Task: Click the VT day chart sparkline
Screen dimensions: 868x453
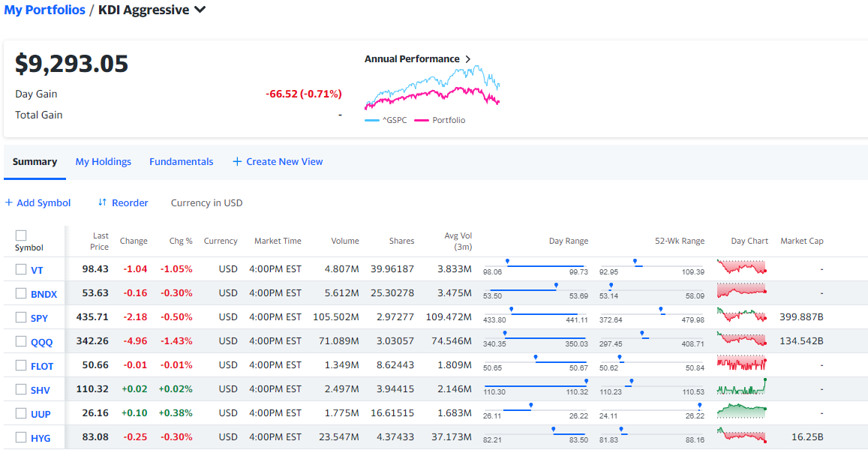Action: (x=742, y=267)
